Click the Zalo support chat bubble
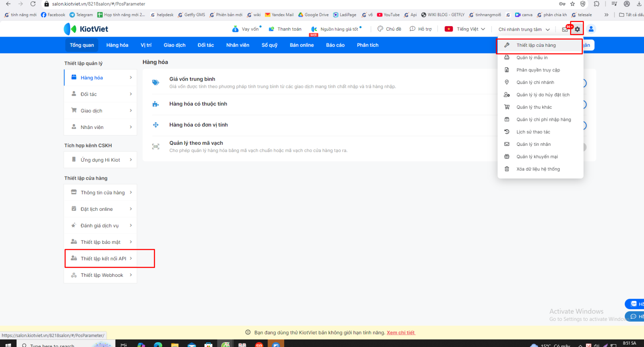 [635, 304]
